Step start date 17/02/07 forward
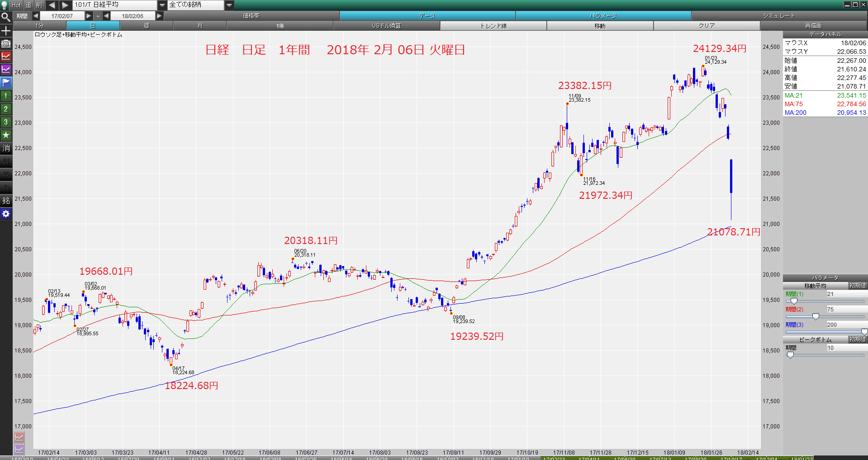This screenshot has height=460, width=868. coord(89,16)
